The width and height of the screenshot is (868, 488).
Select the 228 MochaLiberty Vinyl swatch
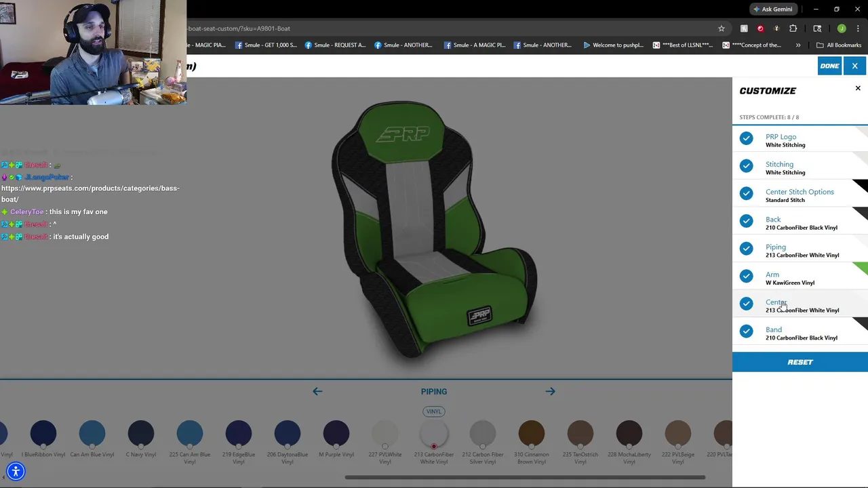coord(629,434)
